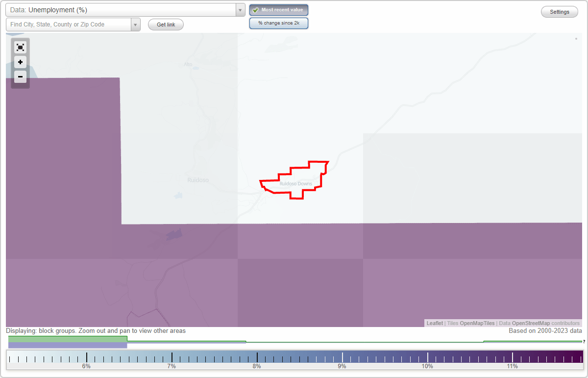The image size is (588, 378).
Task: Open the Settings dialog
Action: click(559, 11)
